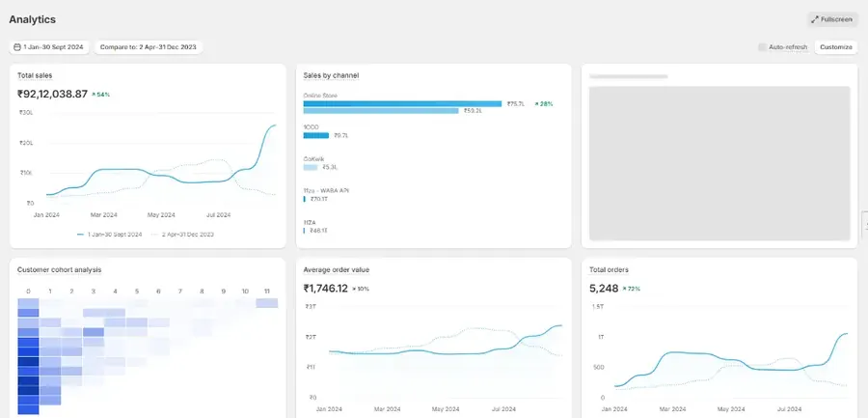Select the 28% change indicator for Online Store
868x418 pixels.
(544, 103)
